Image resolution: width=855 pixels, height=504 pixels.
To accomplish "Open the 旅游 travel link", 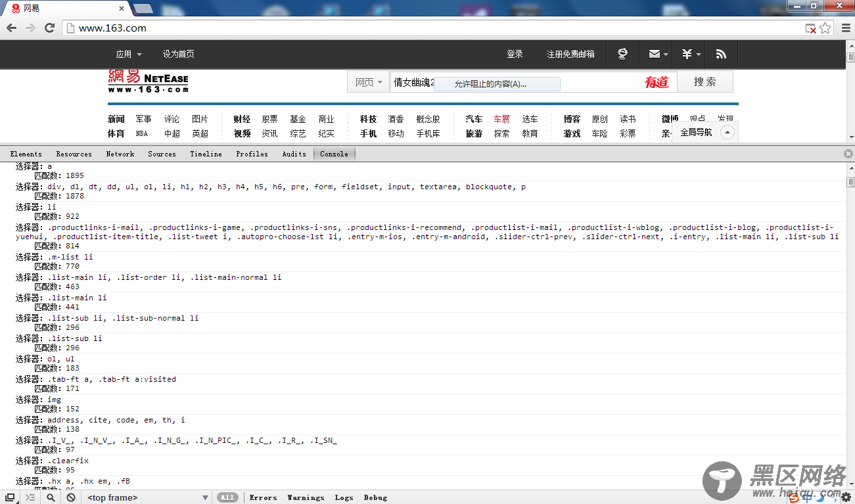I will pos(474,133).
